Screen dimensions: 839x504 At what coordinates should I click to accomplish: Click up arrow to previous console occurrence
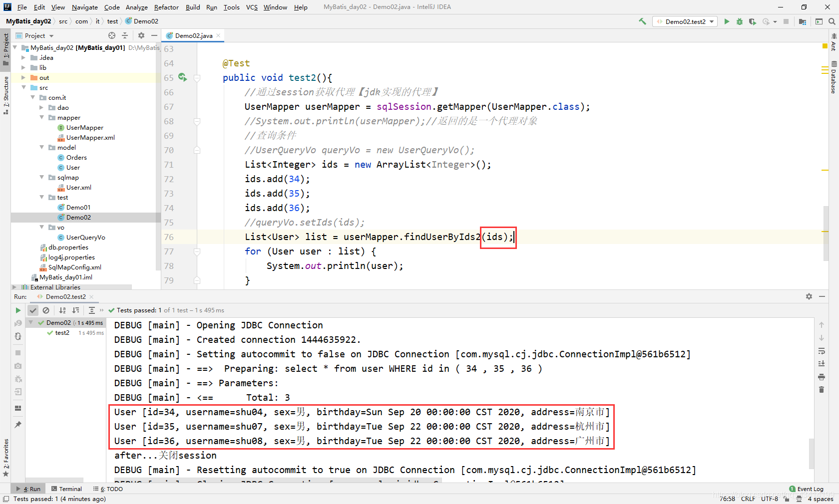point(822,325)
